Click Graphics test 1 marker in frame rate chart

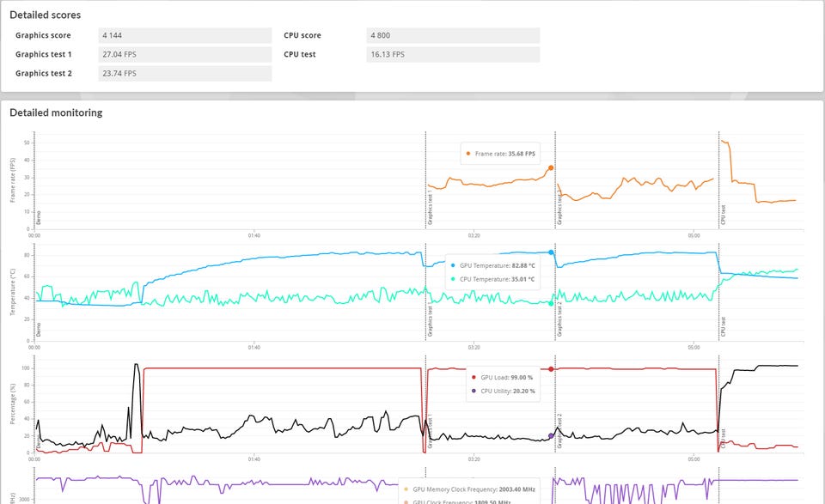pos(430,210)
